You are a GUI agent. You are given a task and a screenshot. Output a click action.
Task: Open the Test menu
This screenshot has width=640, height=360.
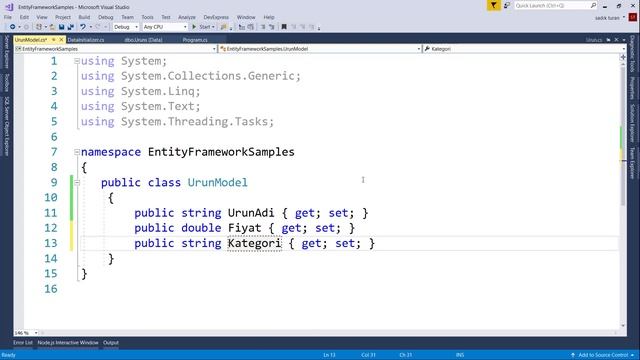(x=166, y=17)
